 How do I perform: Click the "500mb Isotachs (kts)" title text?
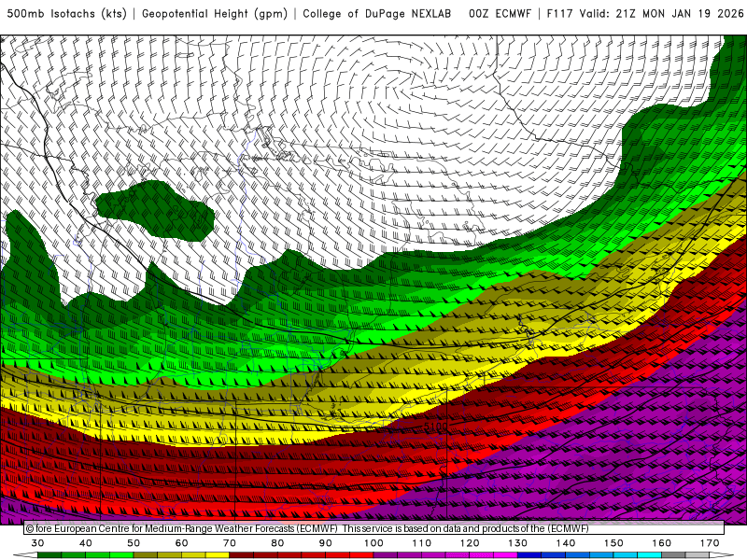tap(66, 14)
